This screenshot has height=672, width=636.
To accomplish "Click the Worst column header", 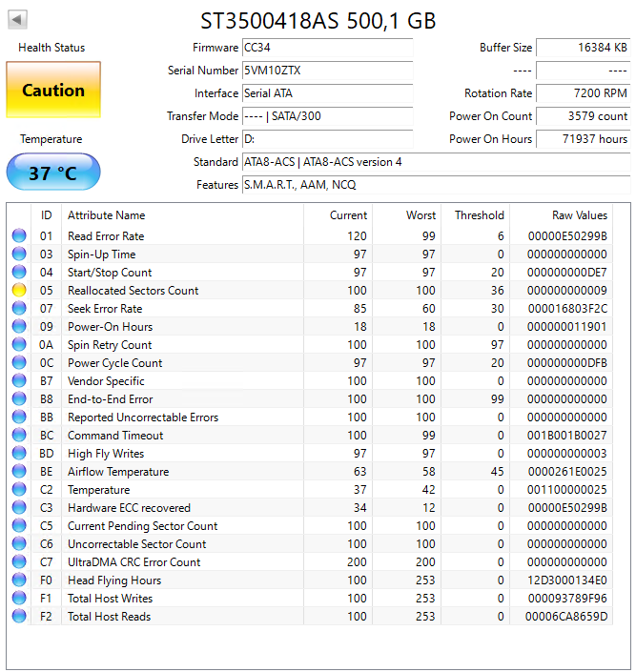I will 406,215.
